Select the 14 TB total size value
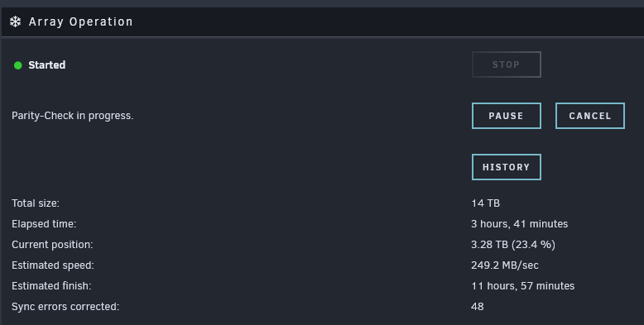 tap(485, 203)
